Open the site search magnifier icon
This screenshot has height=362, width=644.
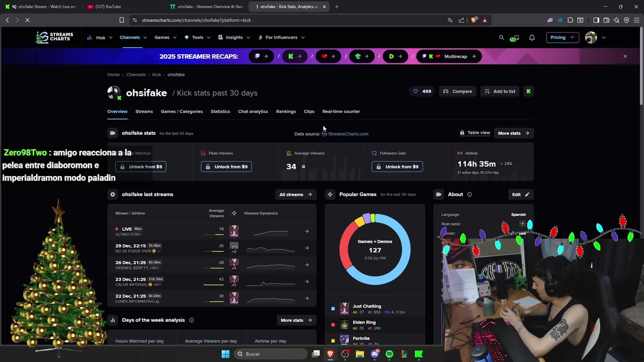coord(501,38)
